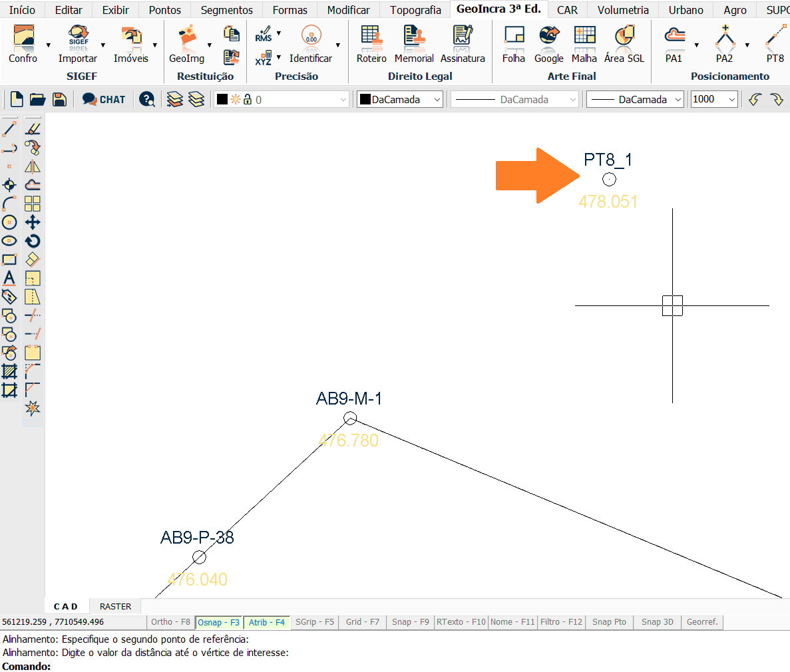Screen dimensions: 790x672
Task: Click the Explode tool icon
Action: point(33,408)
